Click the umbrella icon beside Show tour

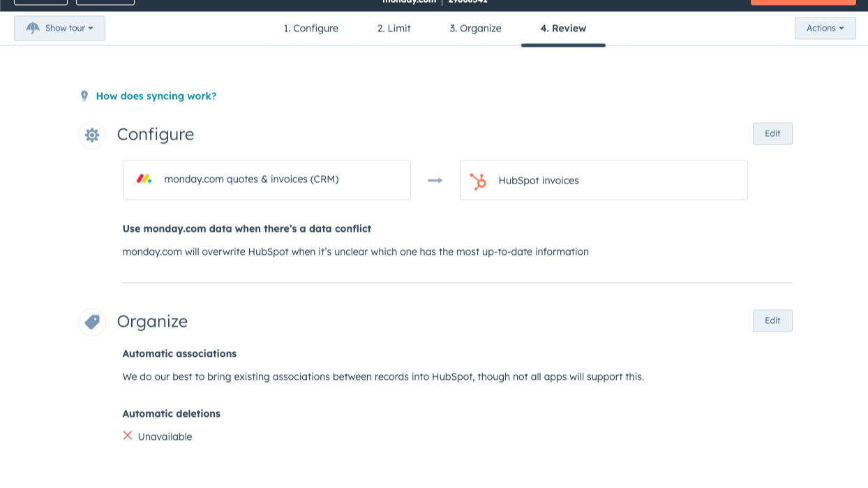pos(33,29)
